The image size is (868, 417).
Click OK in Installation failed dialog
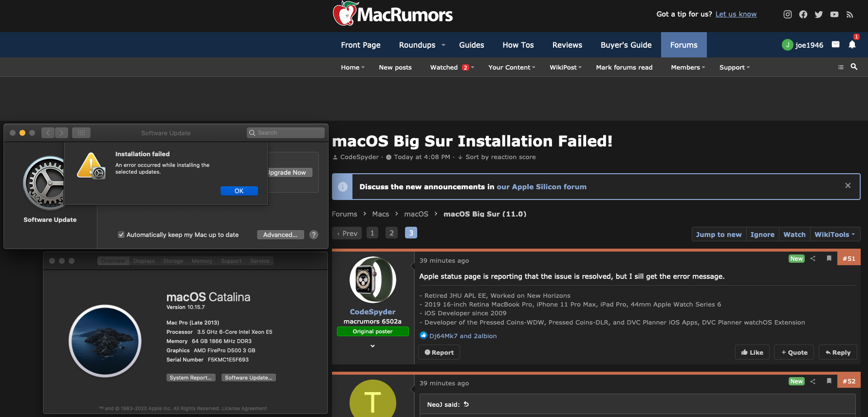pos(239,191)
